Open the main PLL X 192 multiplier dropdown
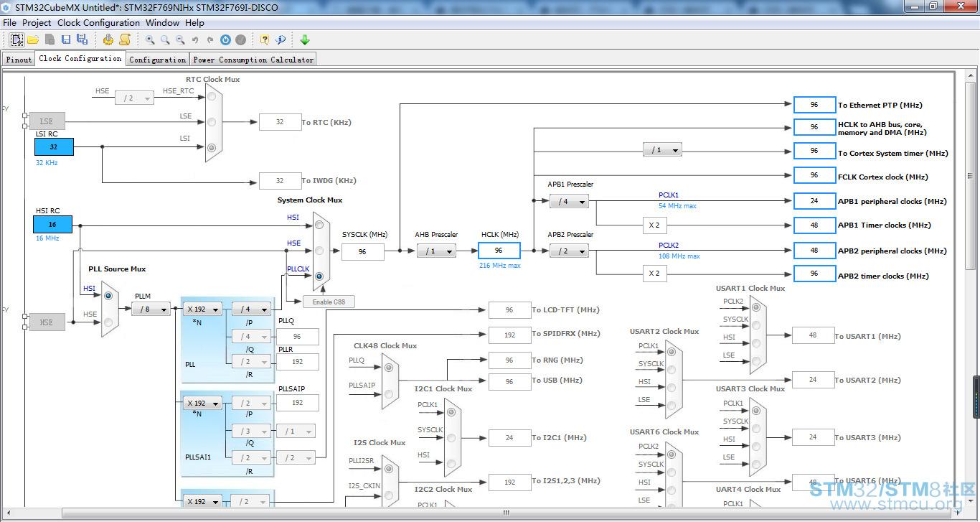980x522 pixels. 202,309
